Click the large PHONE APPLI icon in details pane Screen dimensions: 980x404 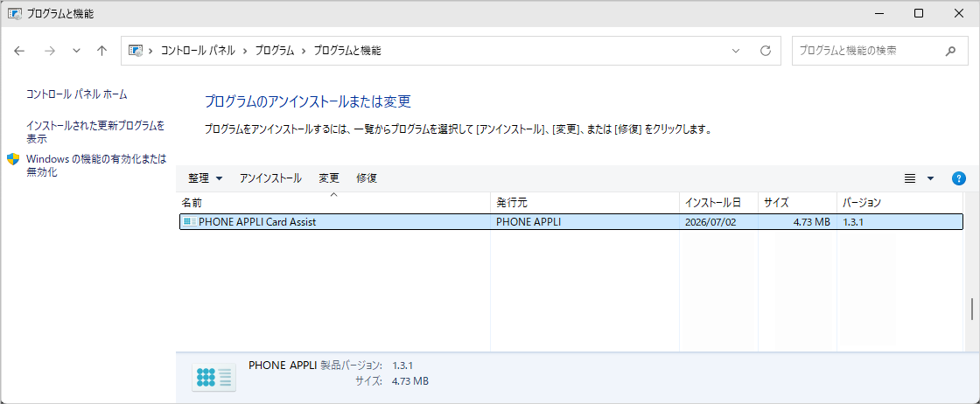click(x=213, y=377)
